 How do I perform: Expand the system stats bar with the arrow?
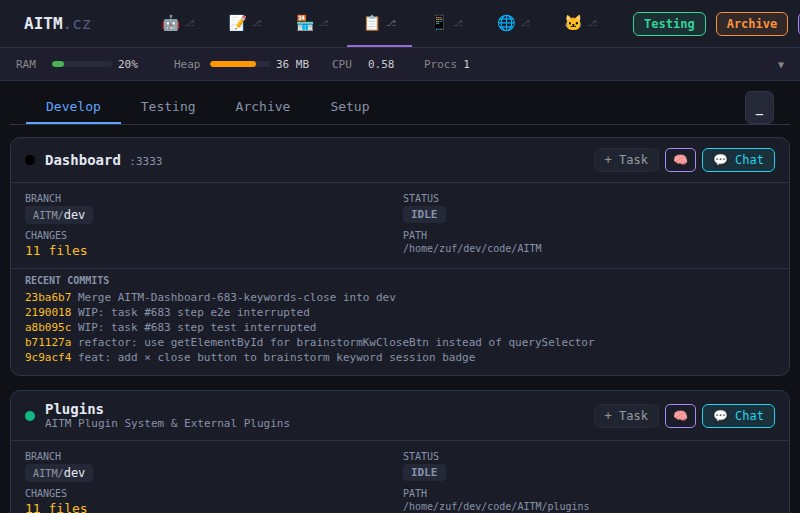(x=781, y=65)
